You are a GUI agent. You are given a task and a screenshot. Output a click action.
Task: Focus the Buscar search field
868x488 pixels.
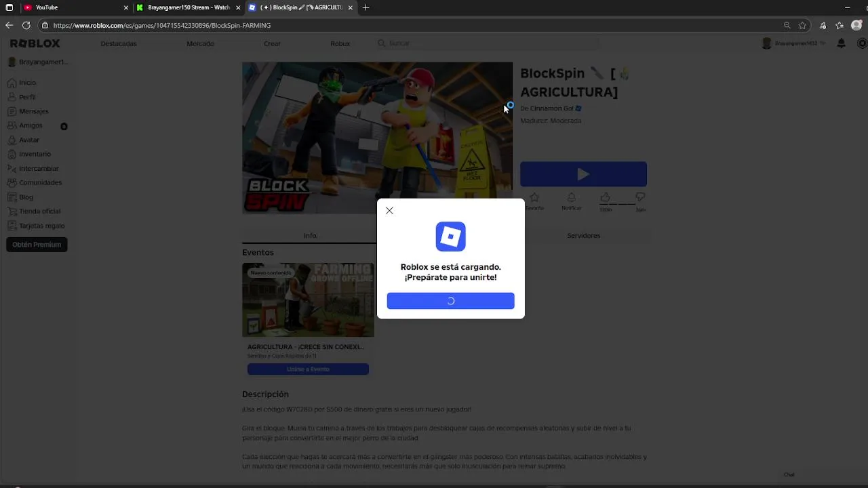pyautogui.click(x=488, y=43)
